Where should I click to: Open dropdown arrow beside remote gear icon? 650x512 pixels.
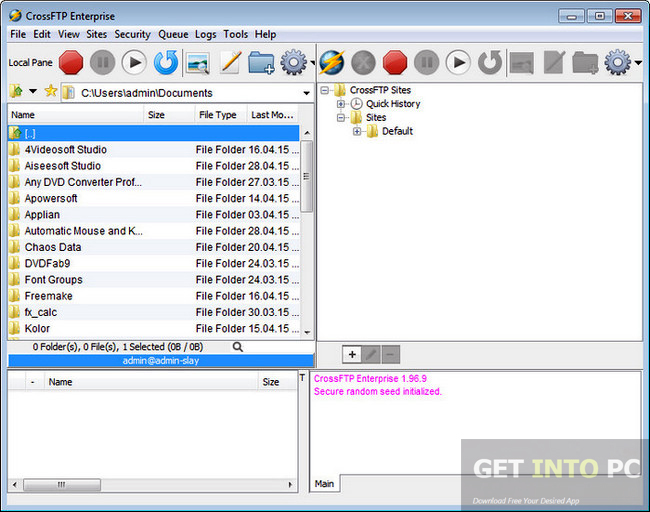coord(638,63)
